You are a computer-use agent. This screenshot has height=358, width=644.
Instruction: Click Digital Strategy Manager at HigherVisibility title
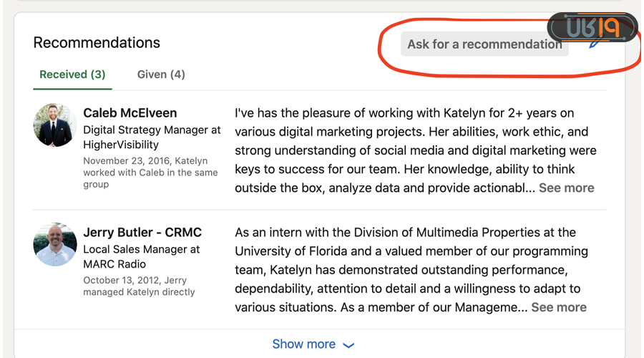[152, 137]
